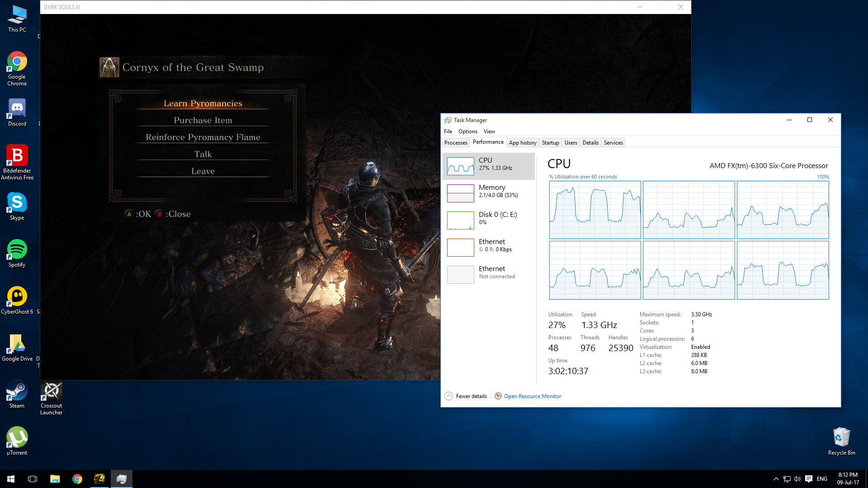
Task: Switch to Task Manager taskbar icon
Action: (x=121, y=479)
